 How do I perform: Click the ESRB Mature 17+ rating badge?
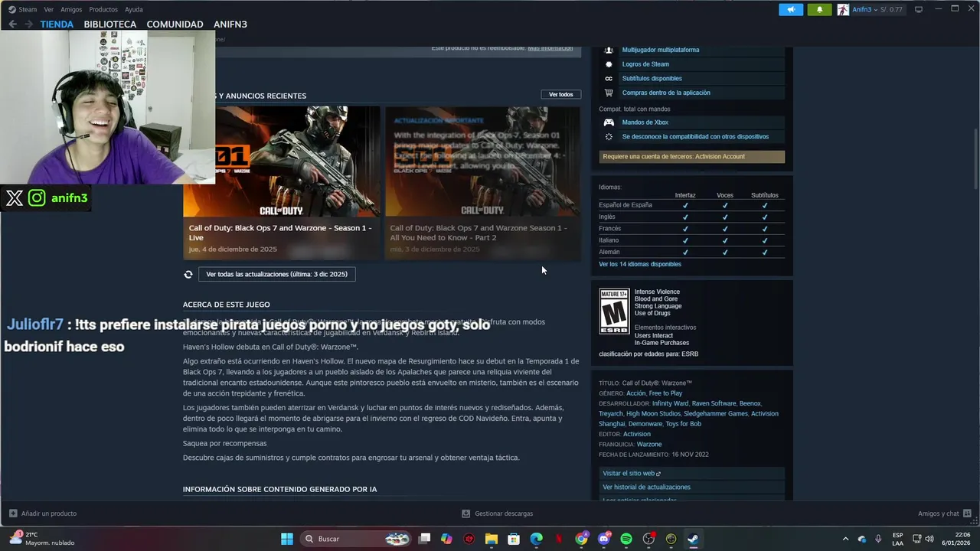click(614, 311)
